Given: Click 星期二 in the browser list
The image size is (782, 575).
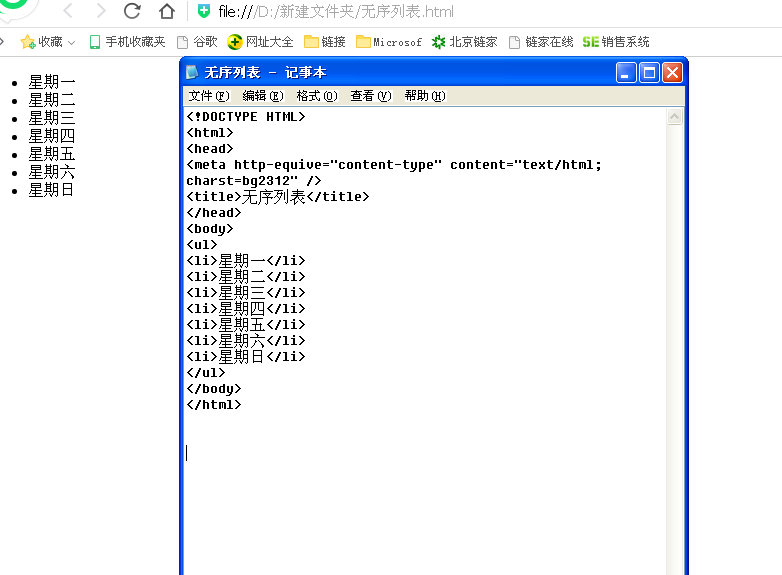Looking at the screenshot, I should [x=52, y=100].
